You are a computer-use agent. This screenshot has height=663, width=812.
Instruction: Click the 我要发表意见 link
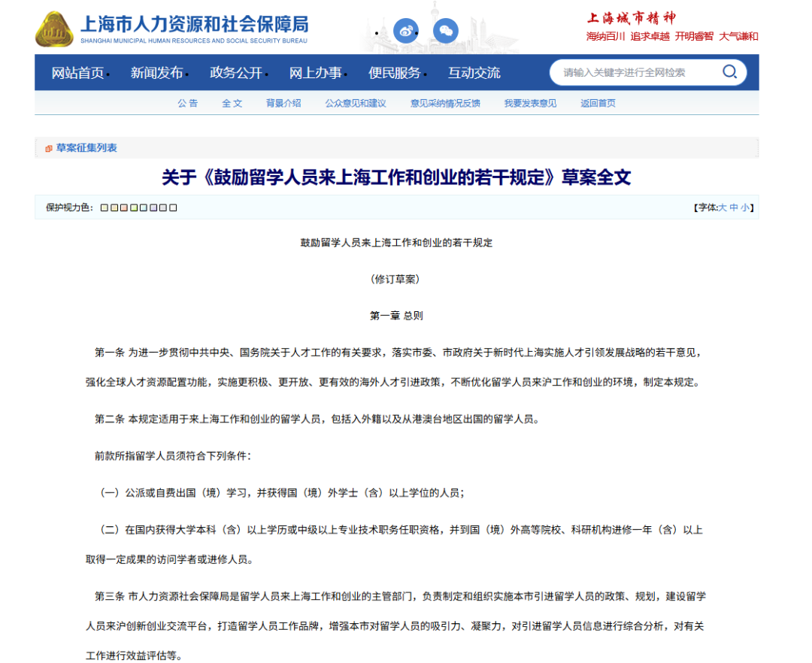[530, 104]
